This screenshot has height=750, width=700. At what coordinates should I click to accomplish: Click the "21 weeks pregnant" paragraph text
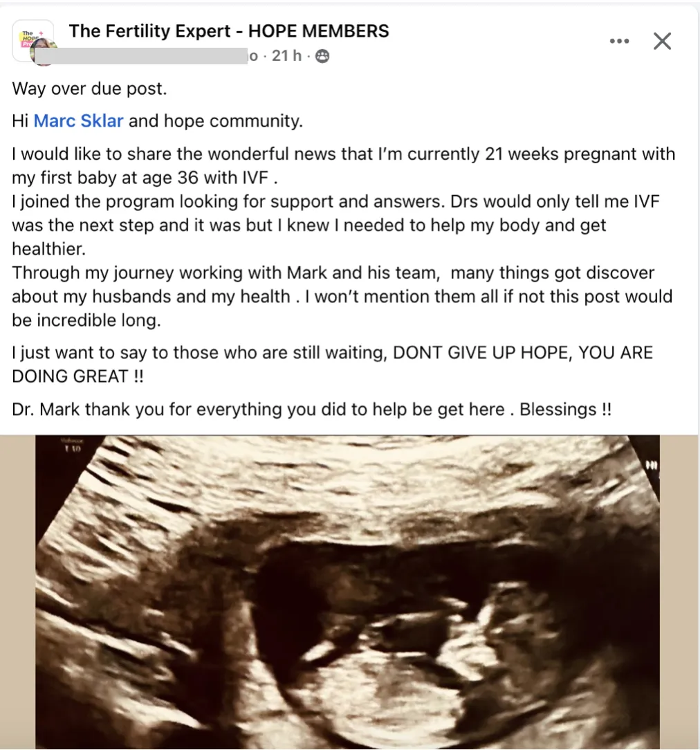pyautogui.click(x=343, y=166)
